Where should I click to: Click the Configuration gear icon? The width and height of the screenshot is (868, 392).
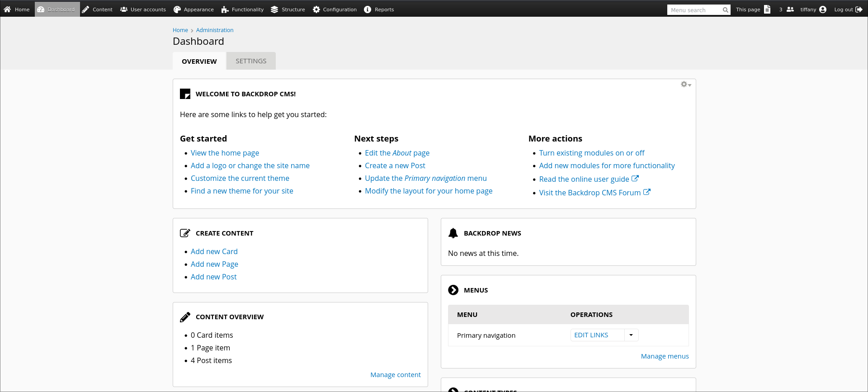click(x=316, y=9)
